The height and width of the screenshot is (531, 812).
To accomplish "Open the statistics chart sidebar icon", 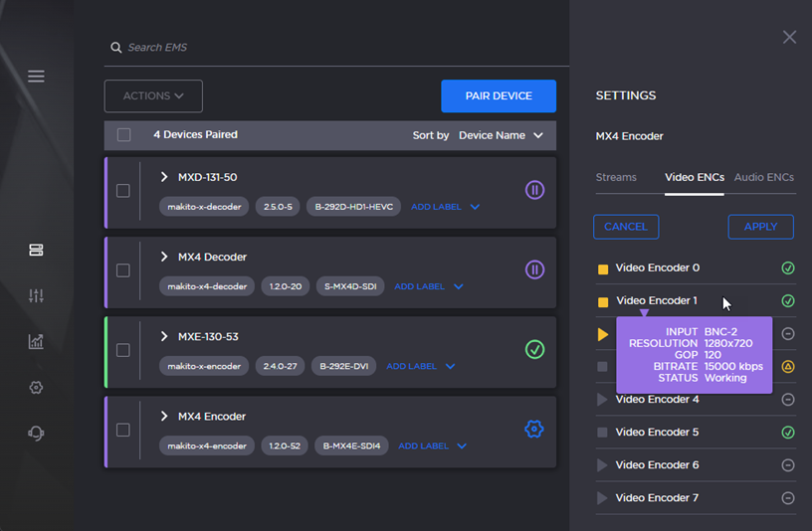I will tap(36, 342).
